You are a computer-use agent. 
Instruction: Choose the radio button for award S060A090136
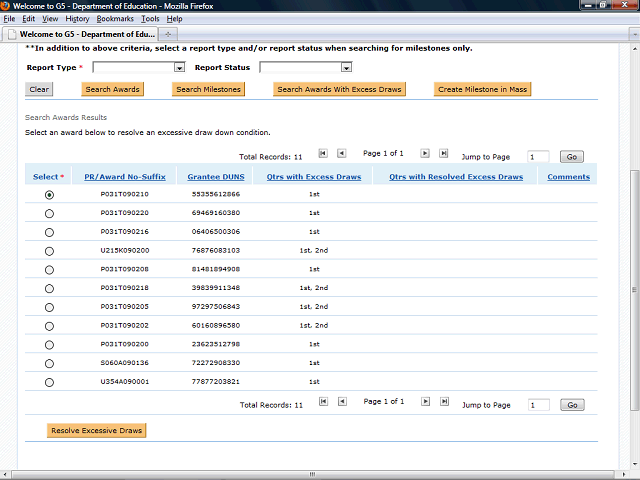coord(49,363)
